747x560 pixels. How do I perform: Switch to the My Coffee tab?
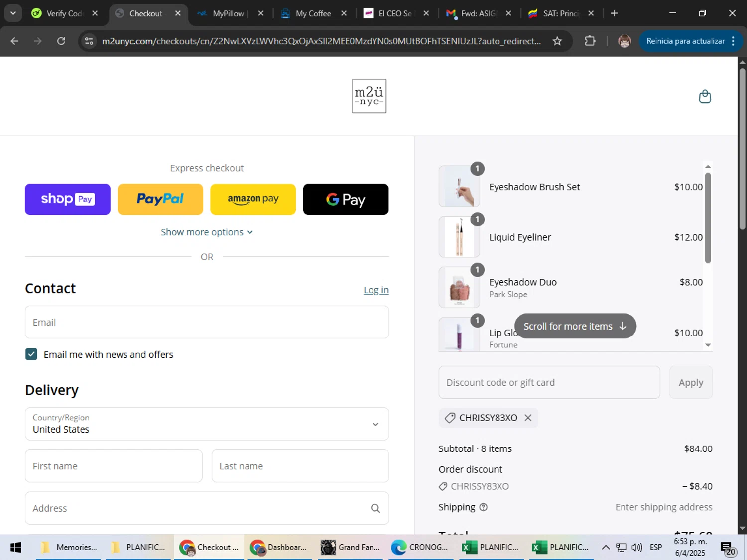(x=313, y=13)
